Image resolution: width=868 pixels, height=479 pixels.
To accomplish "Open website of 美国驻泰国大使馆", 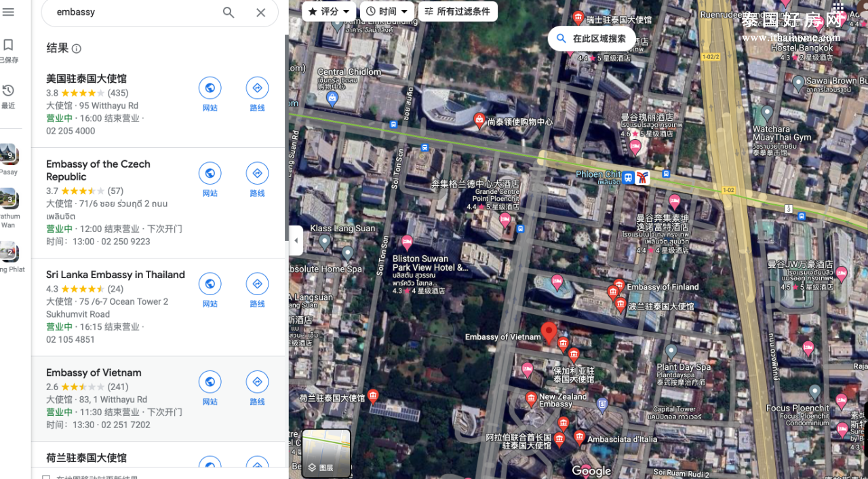I will coord(210,88).
